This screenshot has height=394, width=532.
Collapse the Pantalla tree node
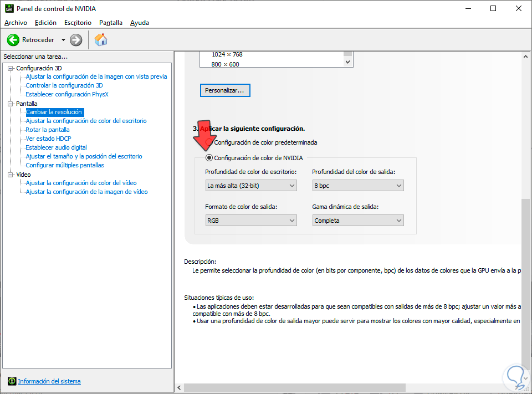(10, 104)
